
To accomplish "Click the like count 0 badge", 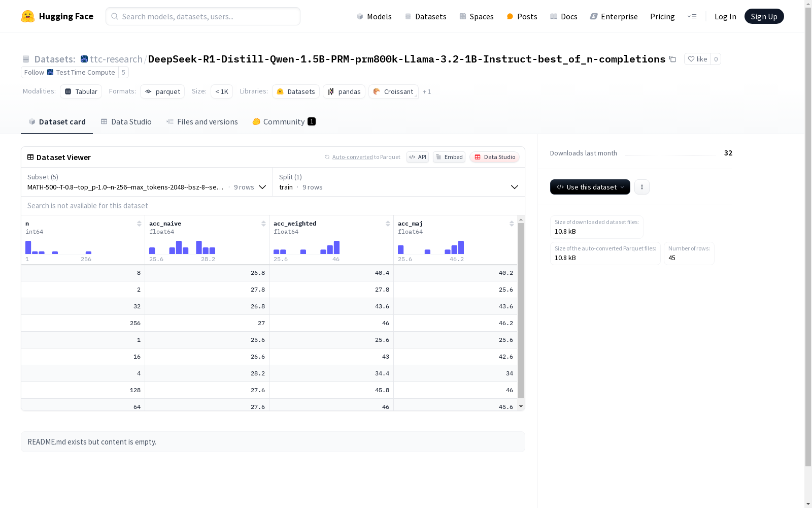I will (x=716, y=59).
